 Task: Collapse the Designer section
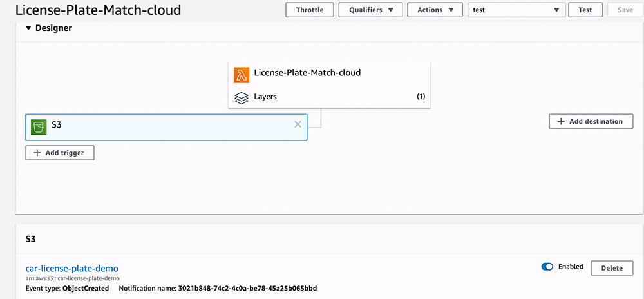[28, 28]
